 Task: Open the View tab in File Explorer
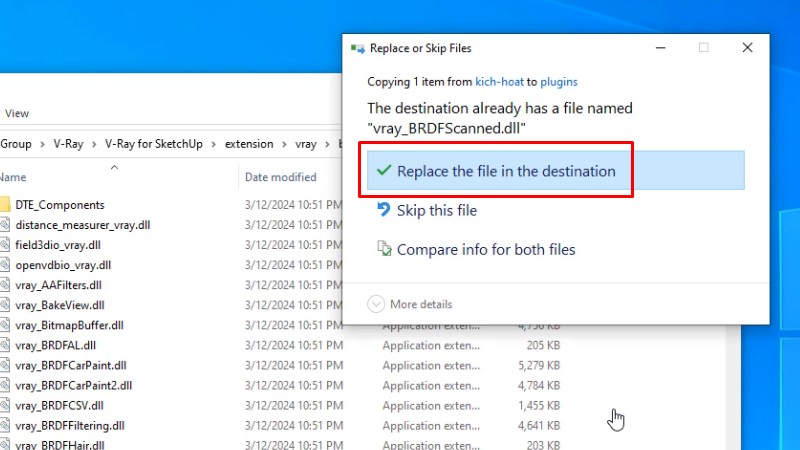click(x=17, y=113)
